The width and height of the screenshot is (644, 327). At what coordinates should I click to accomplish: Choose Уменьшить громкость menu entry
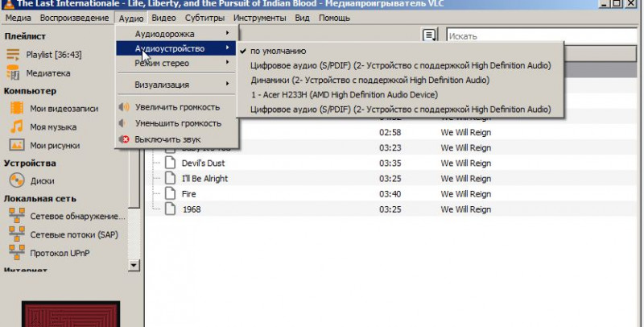(176, 123)
